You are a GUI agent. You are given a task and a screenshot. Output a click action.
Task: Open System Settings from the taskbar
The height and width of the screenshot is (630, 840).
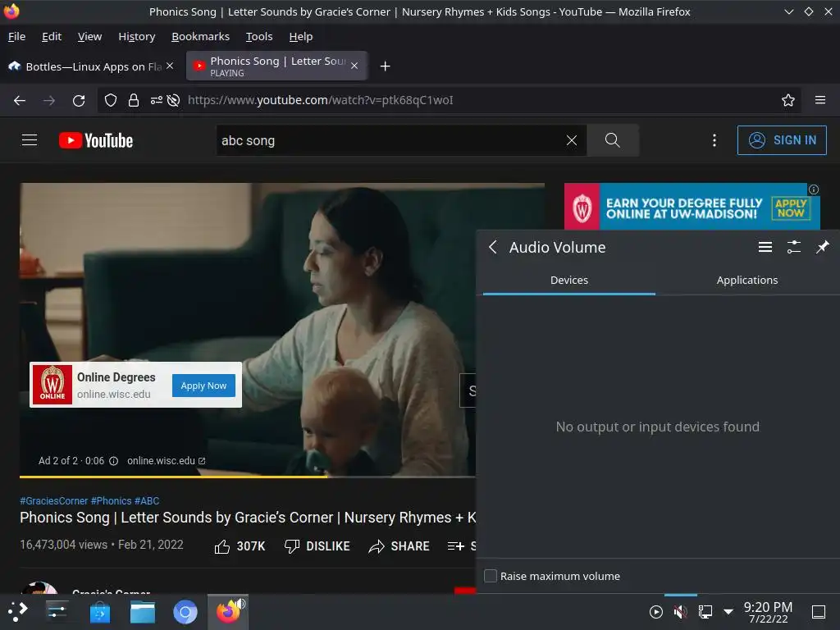tap(57, 611)
